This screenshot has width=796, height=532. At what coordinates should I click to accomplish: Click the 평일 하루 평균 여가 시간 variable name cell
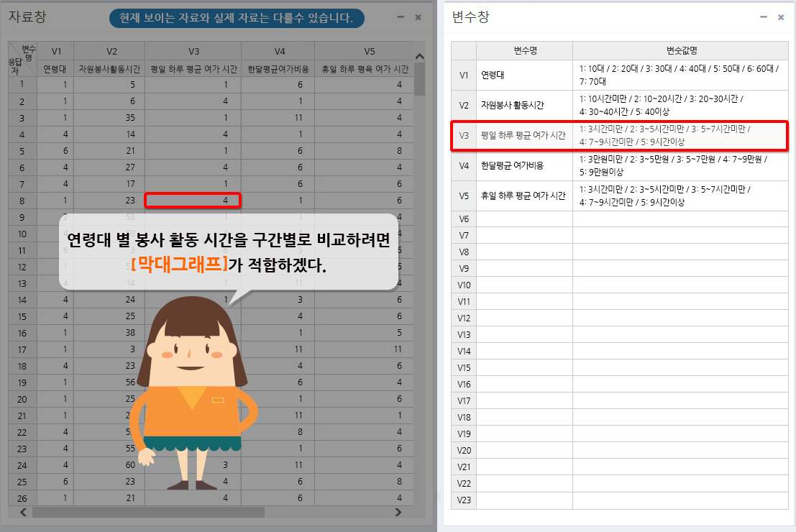click(x=524, y=136)
